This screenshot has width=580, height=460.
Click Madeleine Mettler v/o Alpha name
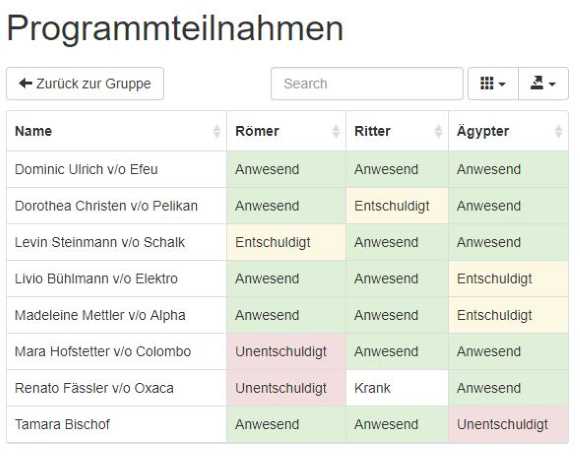100,315
